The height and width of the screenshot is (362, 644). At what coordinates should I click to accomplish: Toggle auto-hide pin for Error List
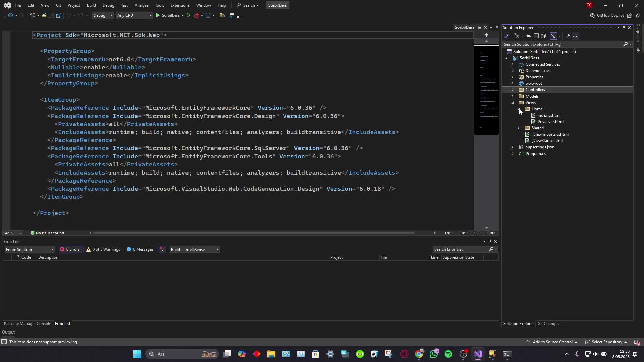[x=490, y=241]
